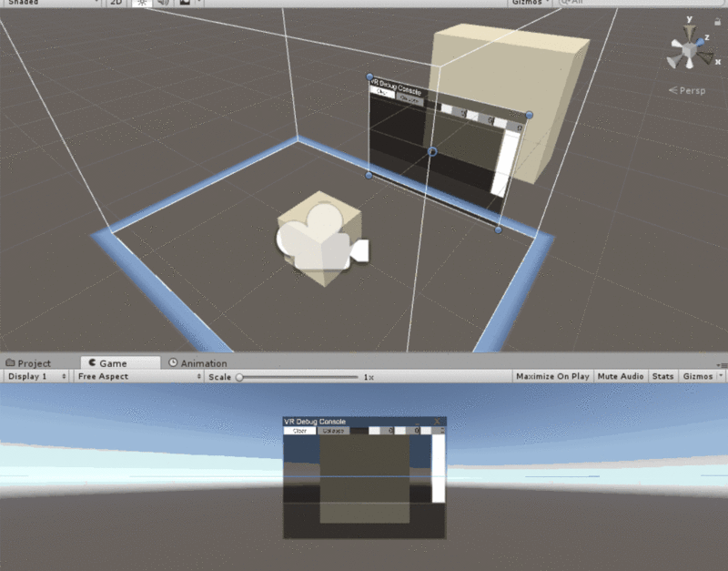The width and height of the screenshot is (728, 571).
Task: Click the Game view console minimize underscore
Action: coord(418,423)
